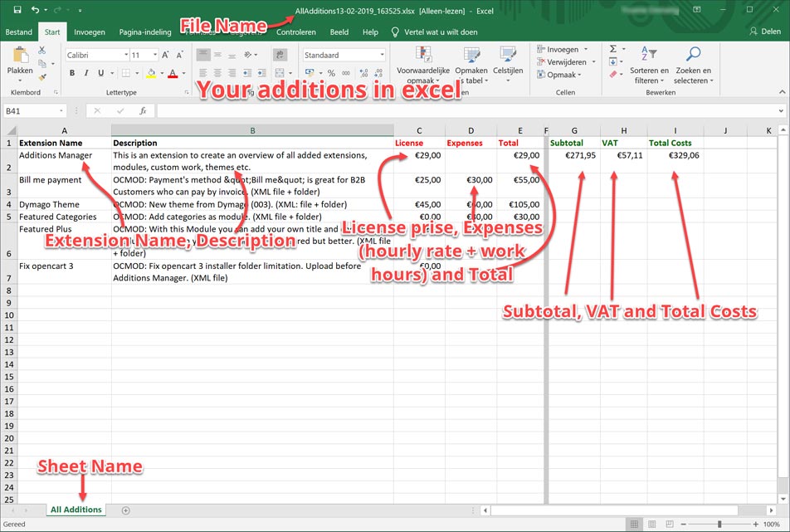
Task: Click the Celstijlen icon
Action: pyautogui.click(x=508, y=55)
